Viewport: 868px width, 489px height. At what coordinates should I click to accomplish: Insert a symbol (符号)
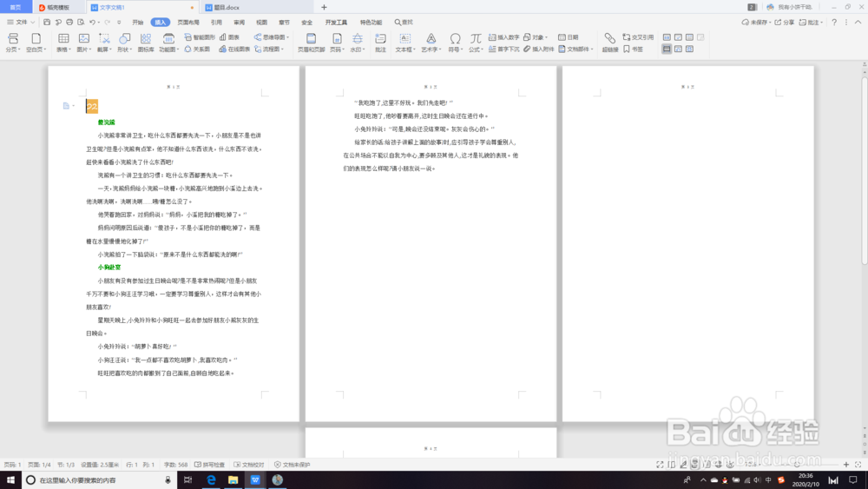tap(455, 42)
